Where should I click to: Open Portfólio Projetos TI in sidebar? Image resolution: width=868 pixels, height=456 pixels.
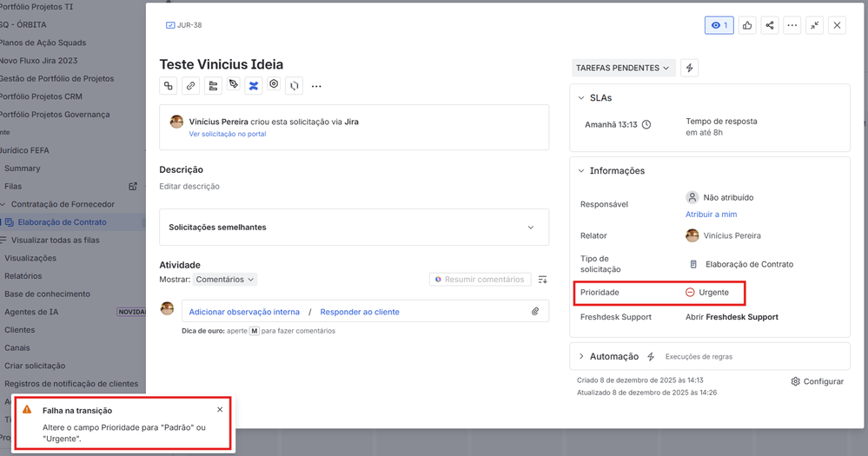[x=36, y=7]
